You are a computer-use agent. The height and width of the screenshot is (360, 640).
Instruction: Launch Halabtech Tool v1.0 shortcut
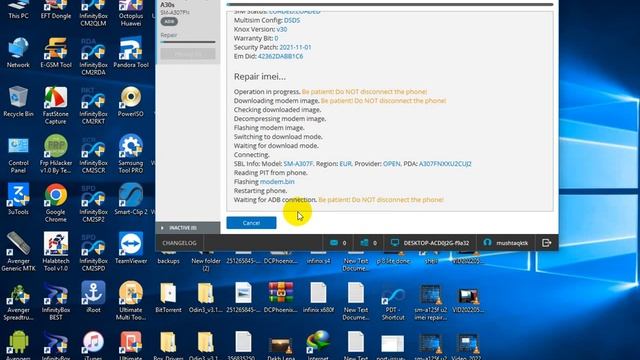(x=56, y=252)
